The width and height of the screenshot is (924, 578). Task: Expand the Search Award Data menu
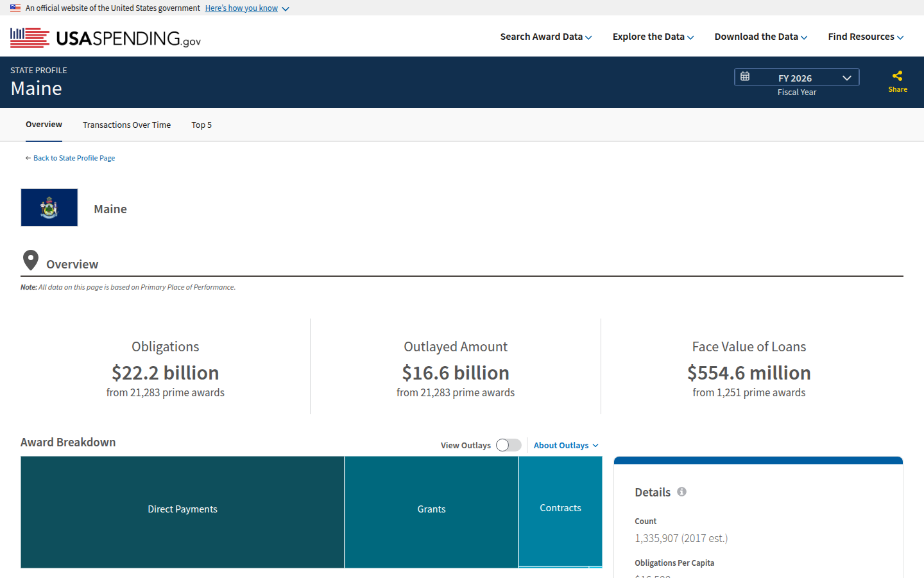(546, 37)
